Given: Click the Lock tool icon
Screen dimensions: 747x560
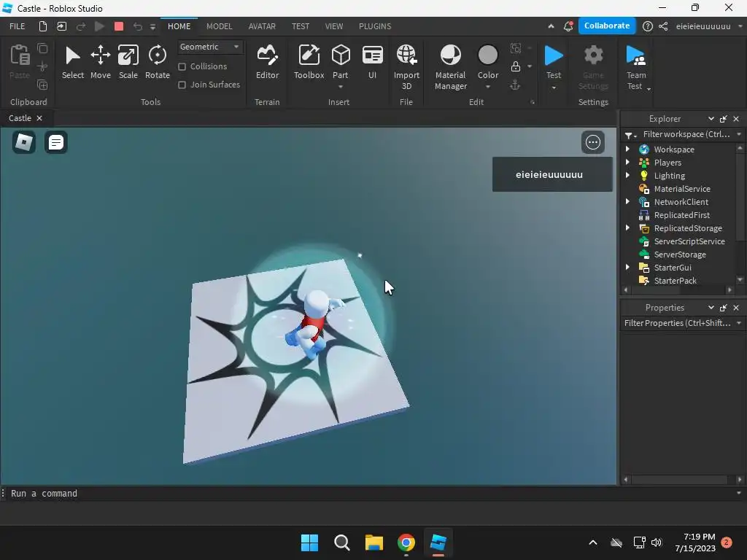Looking at the screenshot, I should coord(516,66).
